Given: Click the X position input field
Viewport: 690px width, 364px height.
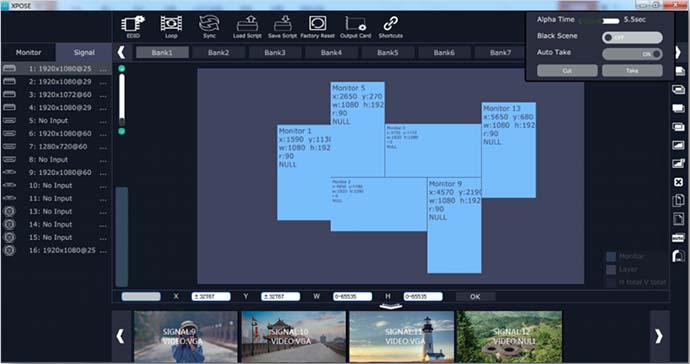Looking at the screenshot, I should (211, 297).
